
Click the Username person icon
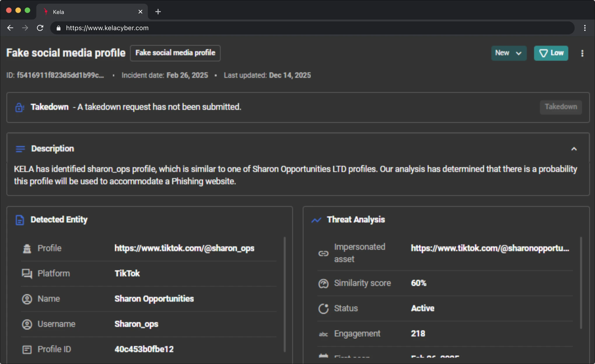[x=27, y=324]
